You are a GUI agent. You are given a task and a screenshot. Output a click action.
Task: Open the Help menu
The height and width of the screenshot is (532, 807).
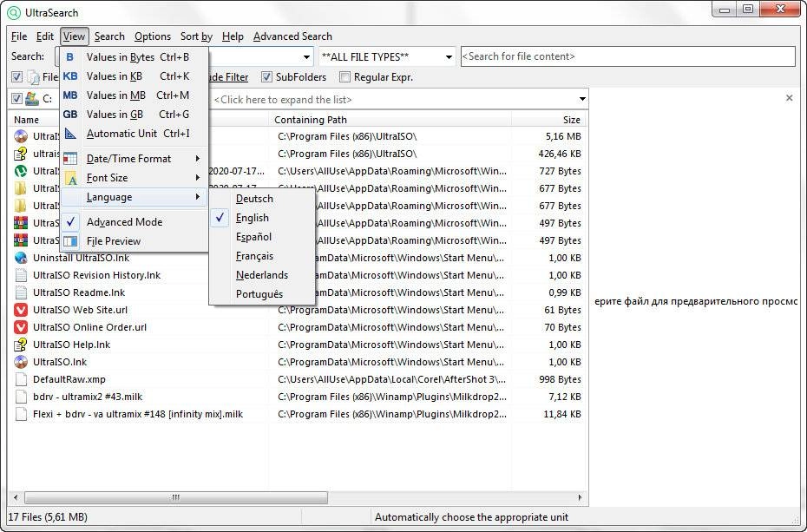tap(233, 36)
